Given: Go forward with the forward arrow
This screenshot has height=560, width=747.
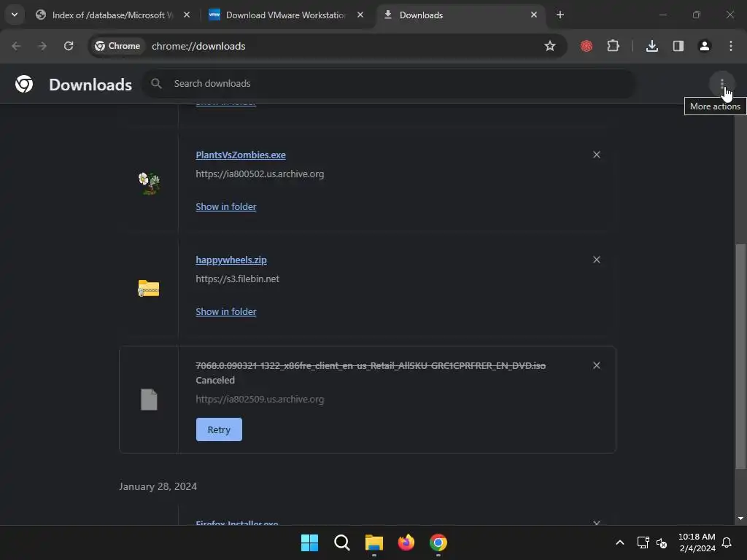Looking at the screenshot, I should tap(42, 46).
